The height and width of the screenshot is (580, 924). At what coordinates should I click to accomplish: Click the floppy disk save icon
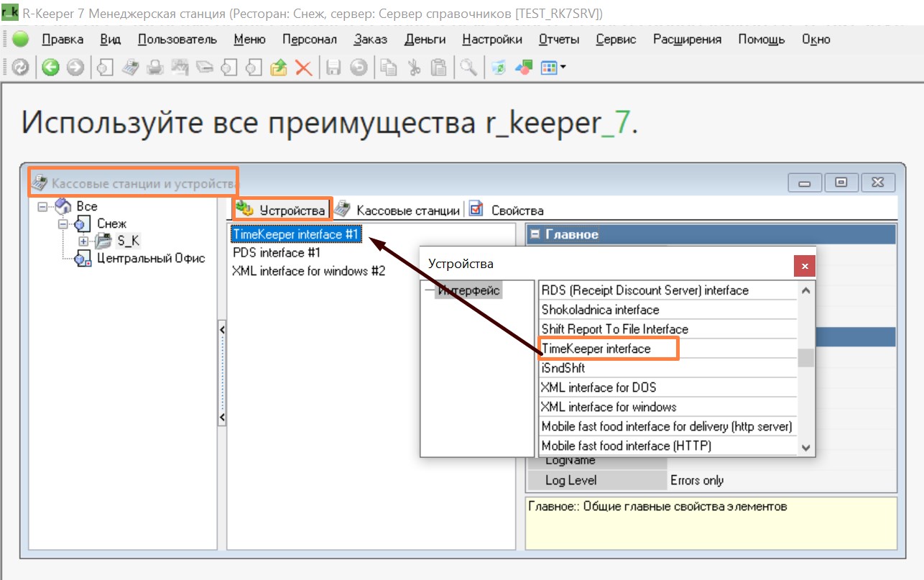coord(333,68)
